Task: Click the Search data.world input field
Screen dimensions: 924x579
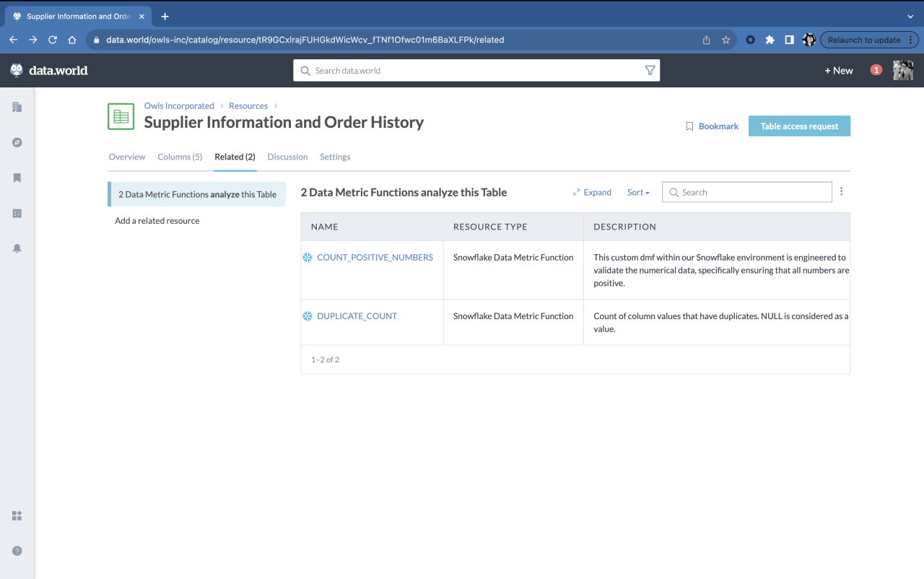Action: (x=476, y=71)
